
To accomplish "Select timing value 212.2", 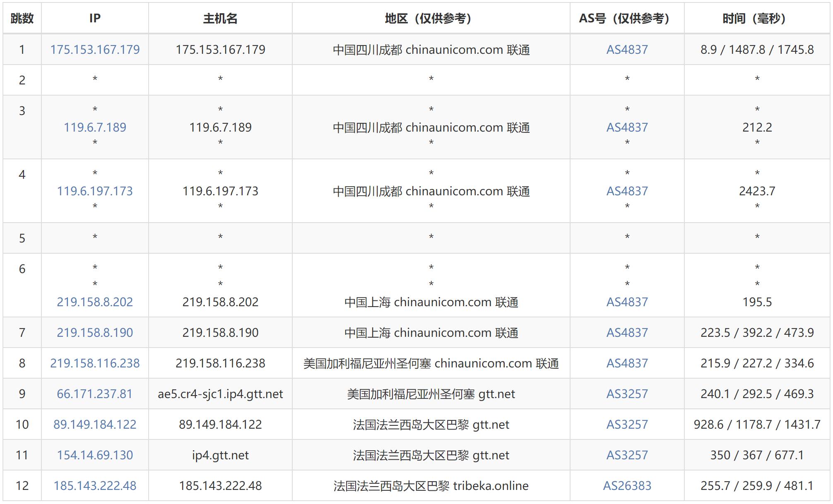I will point(757,127).
